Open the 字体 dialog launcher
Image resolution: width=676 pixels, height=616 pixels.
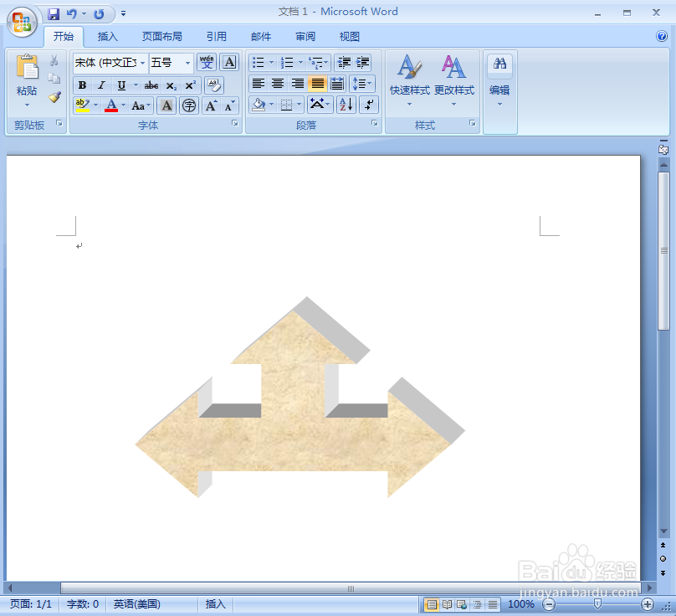234,123
